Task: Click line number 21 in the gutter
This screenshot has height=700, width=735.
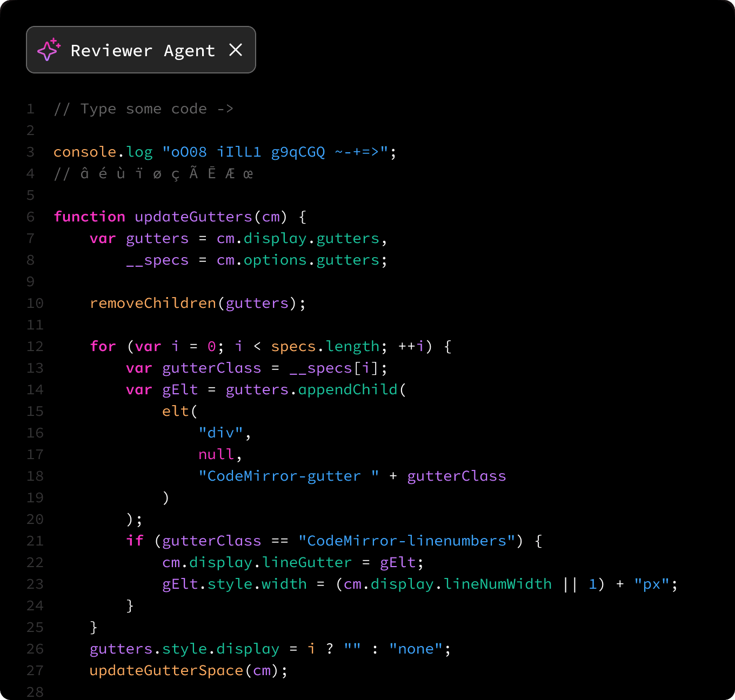Action: pyautogui.click(x=35, y=541)
